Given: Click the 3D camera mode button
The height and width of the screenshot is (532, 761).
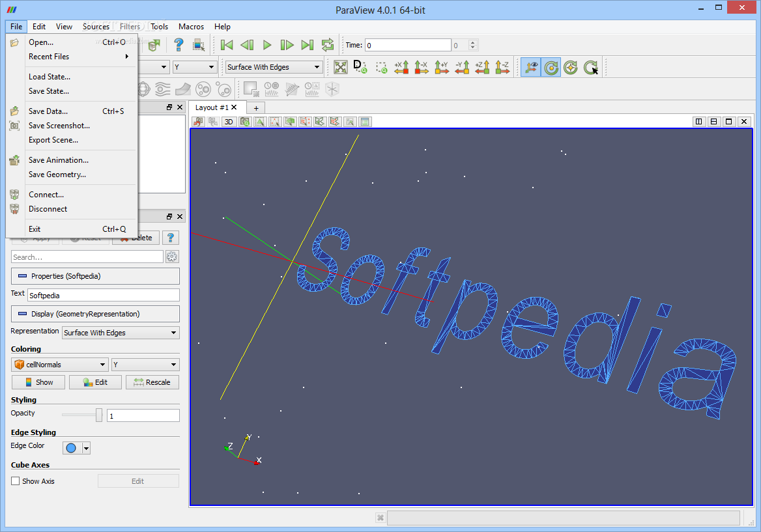Looking at the screenshot, I should [x=229, y=122].
